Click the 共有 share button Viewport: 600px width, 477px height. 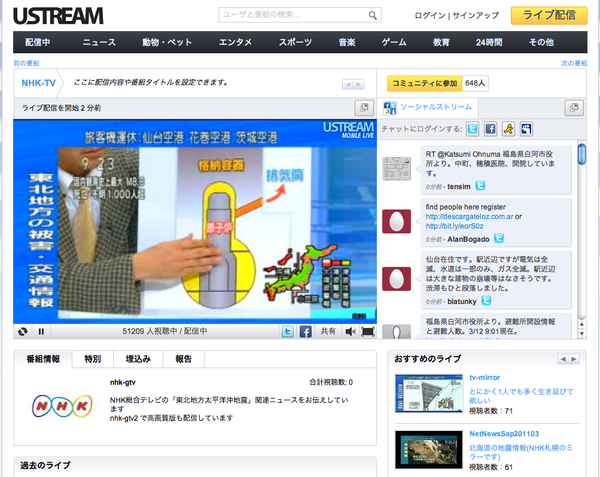(328, 331)
